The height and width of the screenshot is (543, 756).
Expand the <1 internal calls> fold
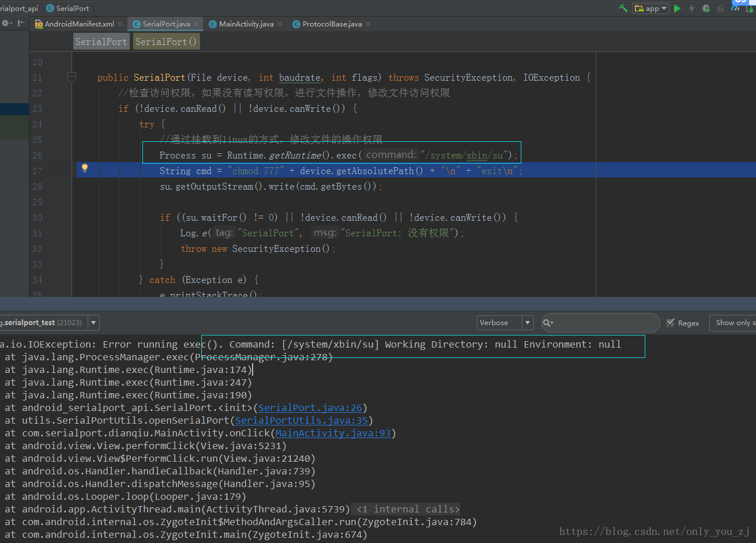click(x=408, y=509)
